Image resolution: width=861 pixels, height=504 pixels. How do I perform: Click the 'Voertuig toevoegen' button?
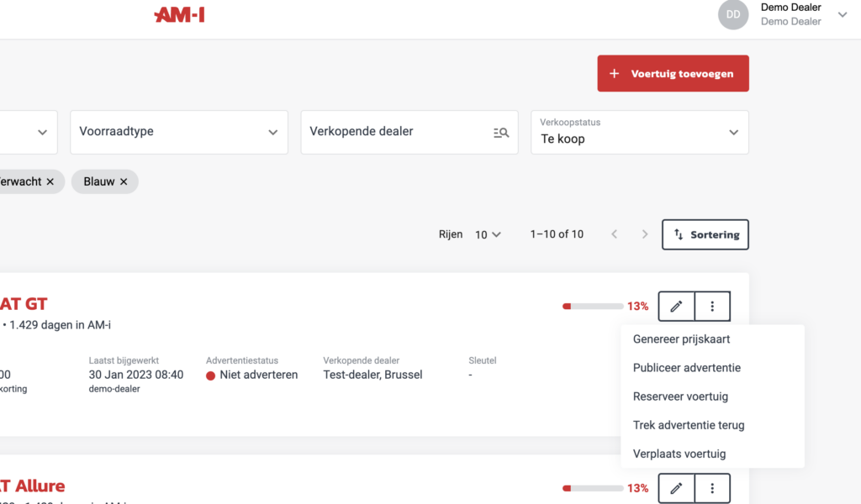click(673, 74)
